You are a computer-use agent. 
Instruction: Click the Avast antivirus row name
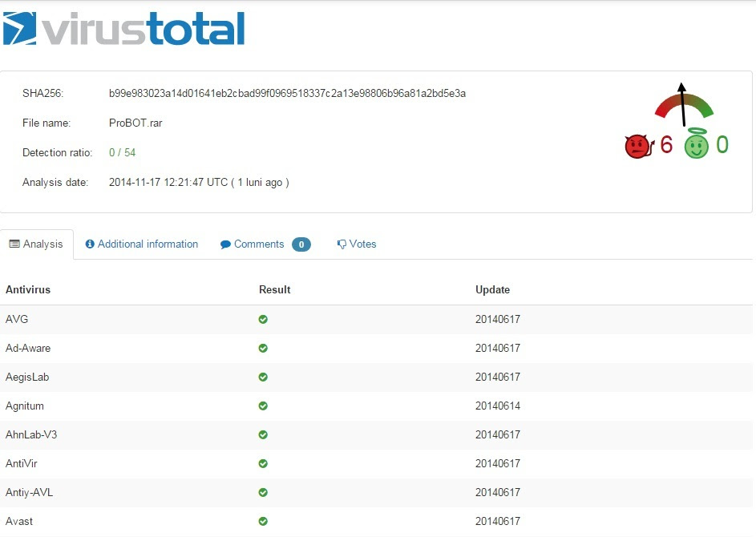(x=19, y=521)
